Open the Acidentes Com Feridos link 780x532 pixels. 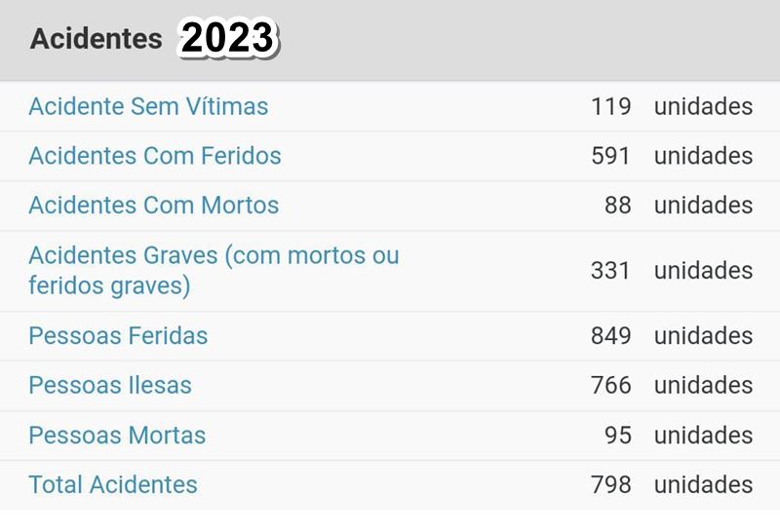pos(155,156)
